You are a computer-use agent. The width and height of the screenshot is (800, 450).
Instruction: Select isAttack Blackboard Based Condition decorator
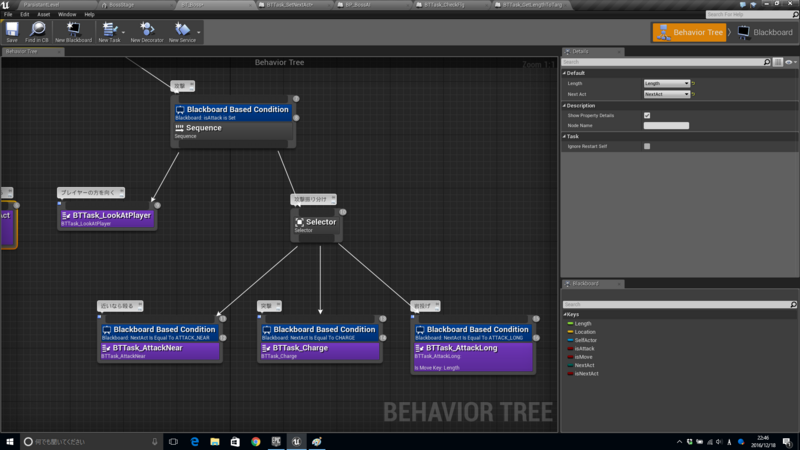coord(233,113)
